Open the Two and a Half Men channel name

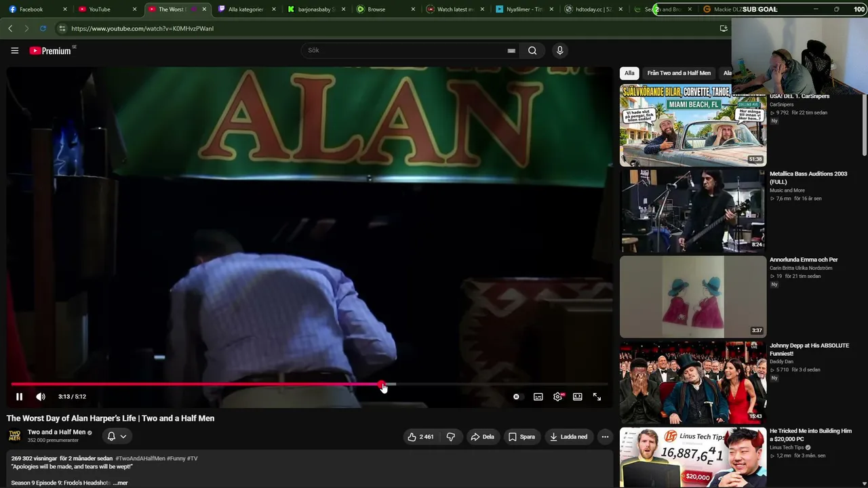tap(56, 432)
